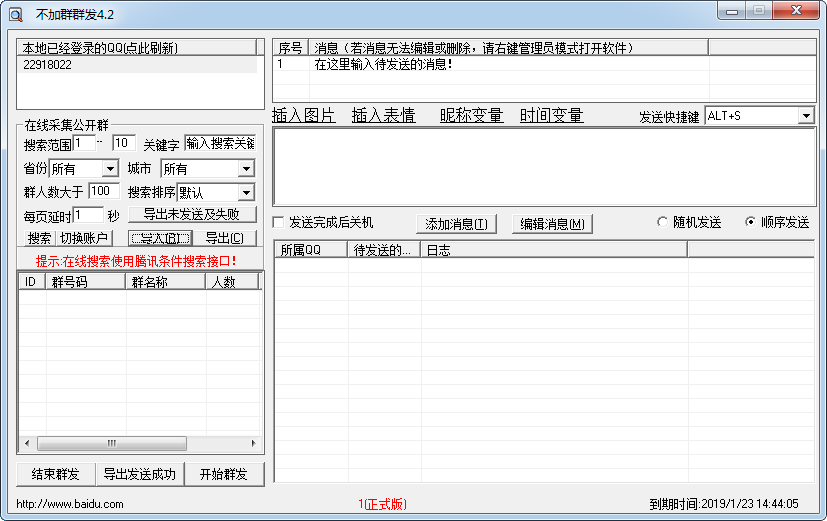The width and height of the screenshot is (827, 521).
Task: Minimize the 不加群群发4.2 window
Action: pos(732,11)
